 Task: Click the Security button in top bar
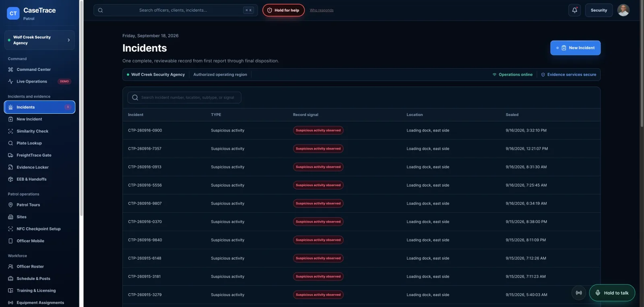point(599,10)
